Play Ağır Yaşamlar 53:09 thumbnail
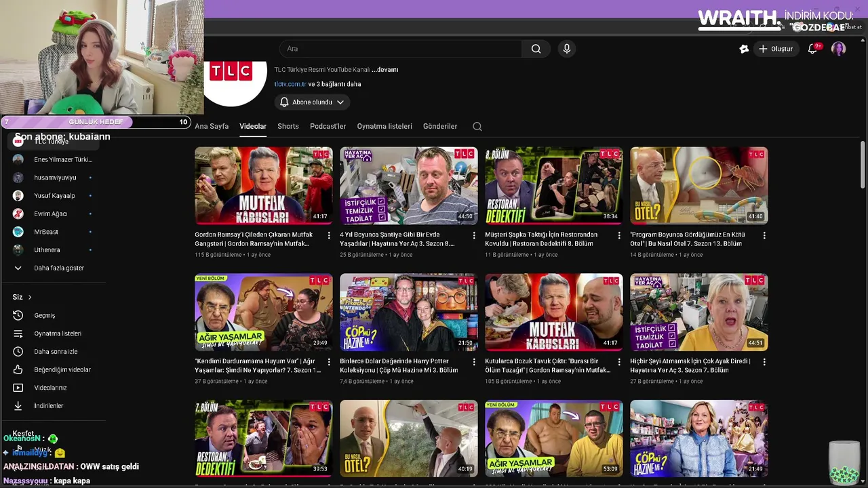The height and width of the screenshot is (488, 868). (554, 439)
